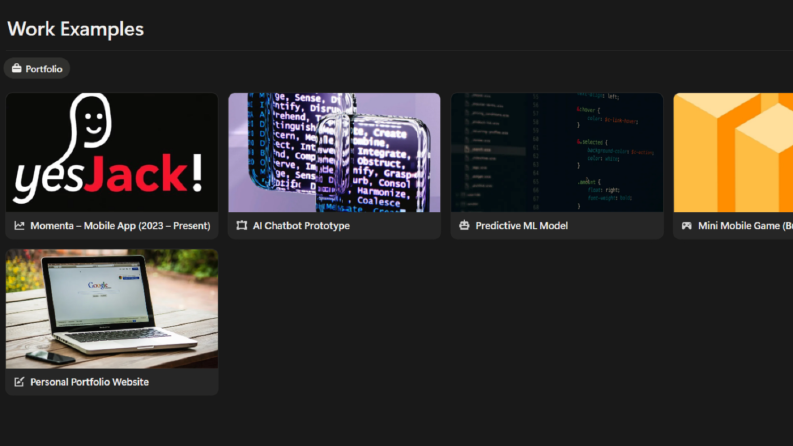Click the frame icon beside AI Chatbot Prototype
Image resolution: width=793 pixels, height=446 pixels.
[x=242, y=226]
